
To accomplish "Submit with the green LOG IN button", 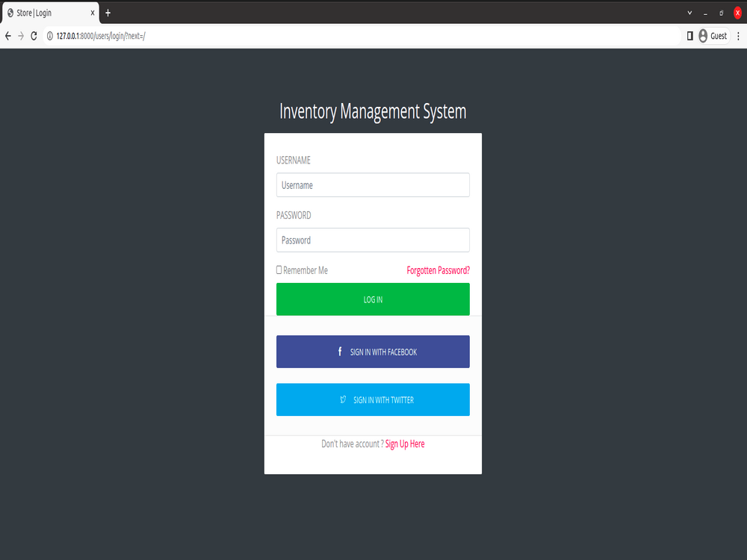I will coord(373,299).
